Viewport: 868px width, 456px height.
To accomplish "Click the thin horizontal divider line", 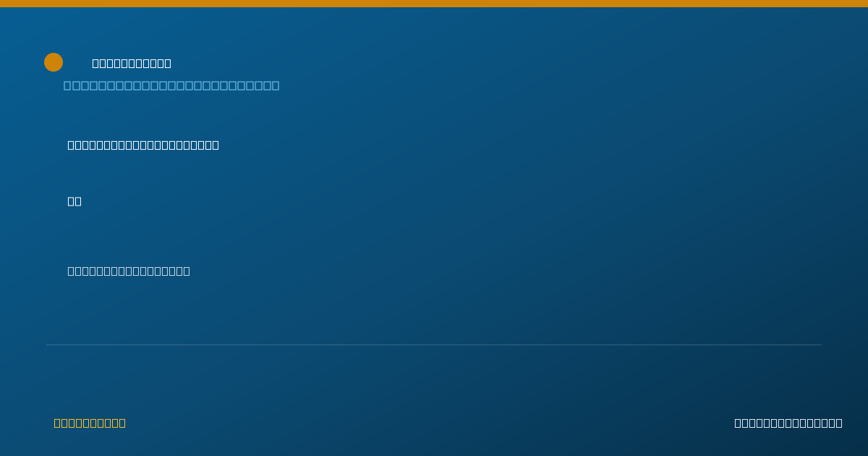I will click(x=434, y=345).
